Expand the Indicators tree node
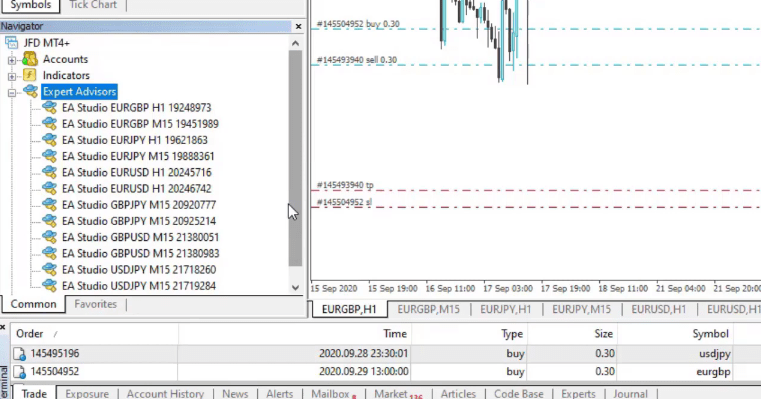The image size is (761, 399). pyautogui.click(x=12, y=77)
